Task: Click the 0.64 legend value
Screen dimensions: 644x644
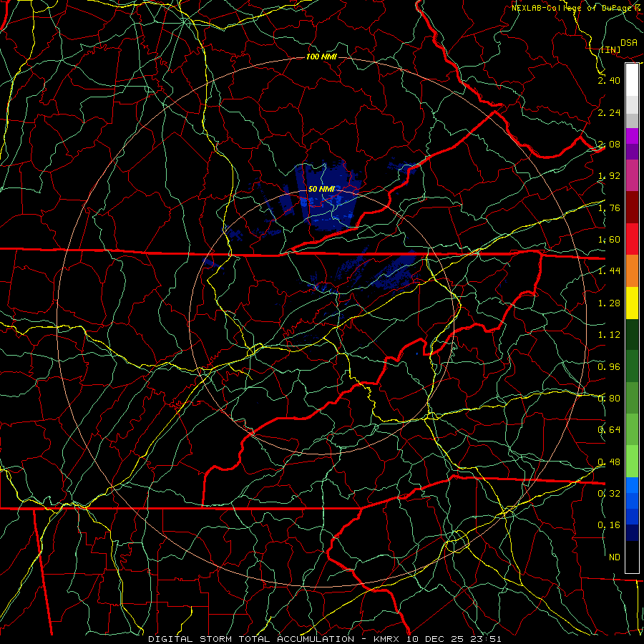Action: point(609,430)
